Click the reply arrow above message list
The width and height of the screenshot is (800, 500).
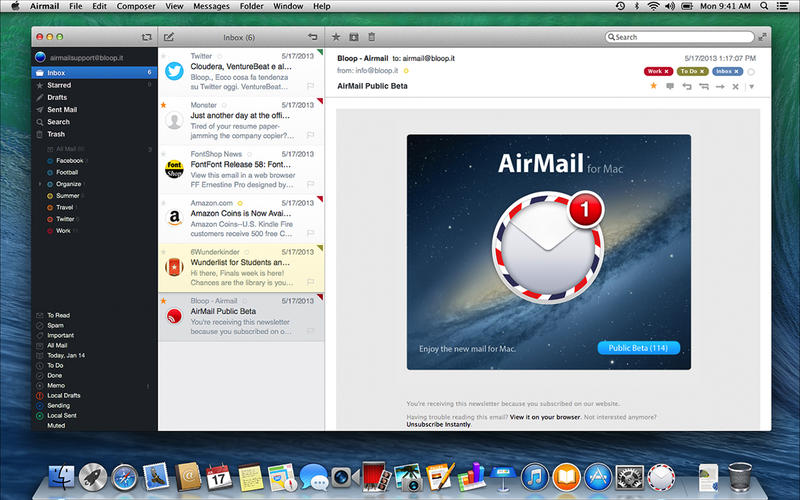(x=313, y=37)
